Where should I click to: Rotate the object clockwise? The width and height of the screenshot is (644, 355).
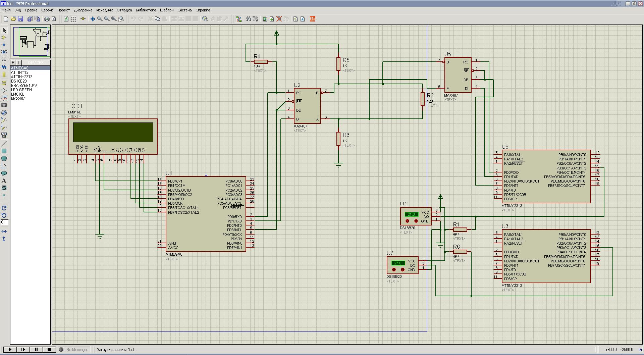point(4,208)
